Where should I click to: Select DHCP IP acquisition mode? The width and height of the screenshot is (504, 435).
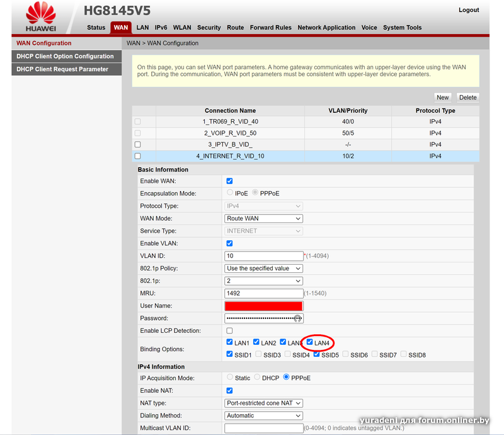(x=257, y=378)
